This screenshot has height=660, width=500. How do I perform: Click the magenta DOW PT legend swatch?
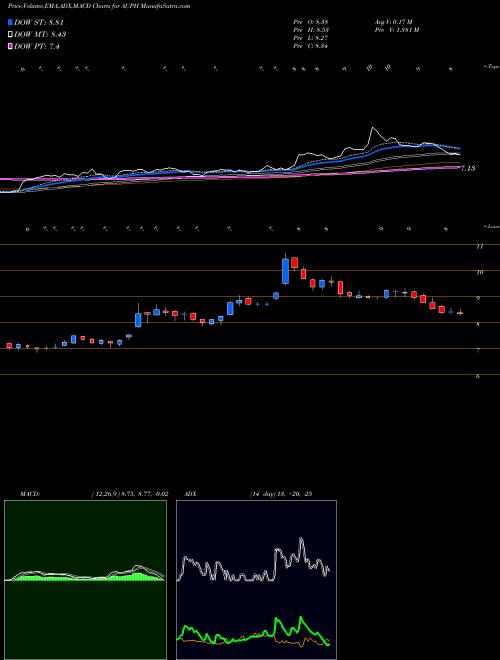10,46
